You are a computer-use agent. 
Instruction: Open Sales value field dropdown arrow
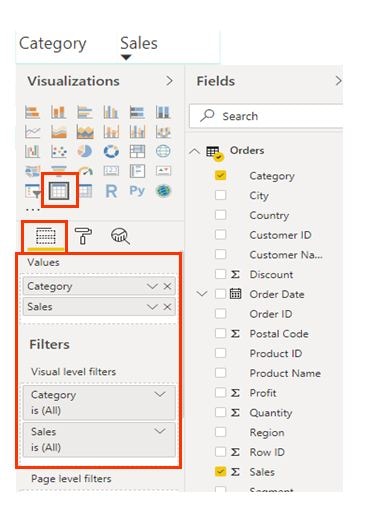point(152,307)
